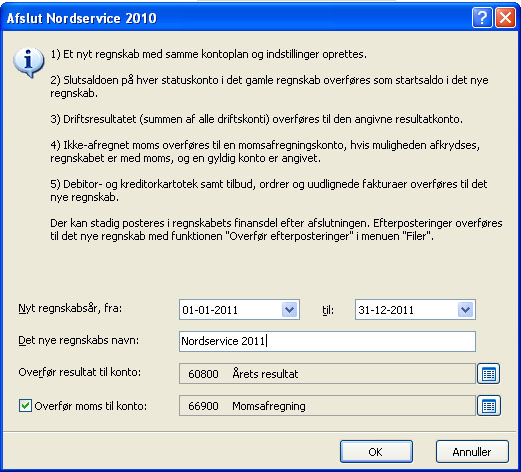Click the 01-01-2011 date text
Image resolution: width=521 pixels, height=472 pixels.
(210, 310)
